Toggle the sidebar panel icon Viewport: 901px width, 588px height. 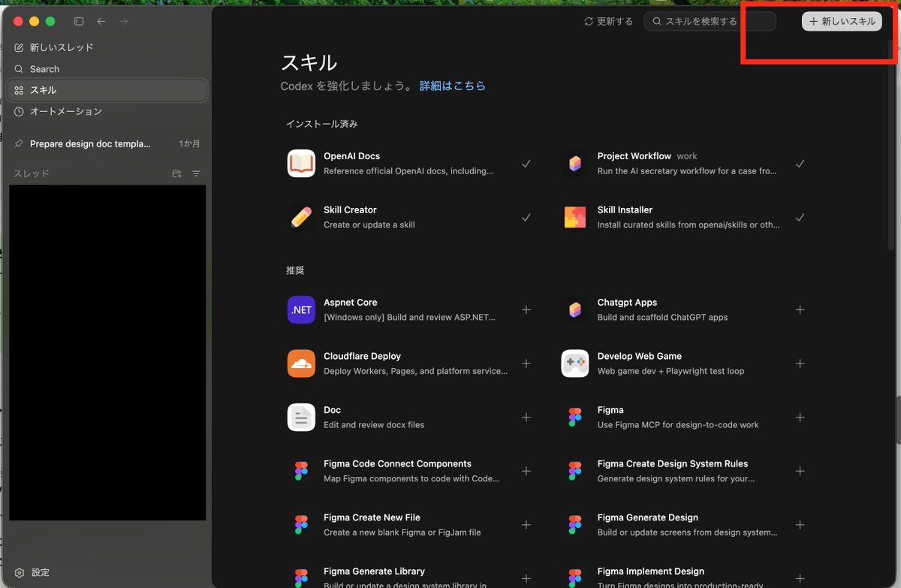pyautogui.click(x=79, y=22)
